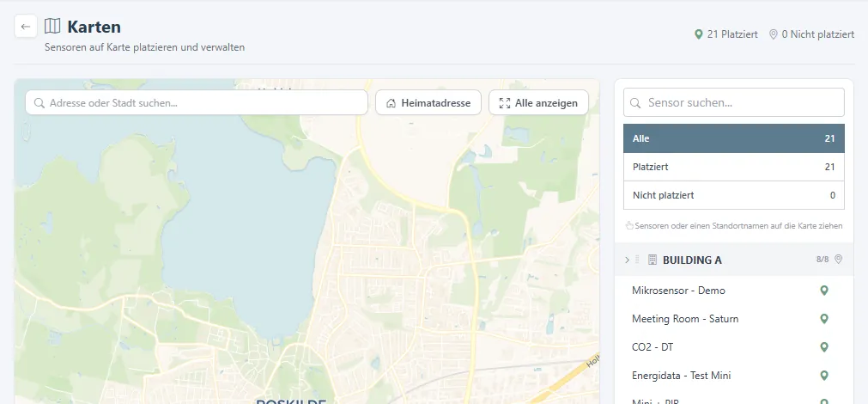Click the pin for CO2 - DT
This screenshot has width=868, height=404.
pos(823,347)
